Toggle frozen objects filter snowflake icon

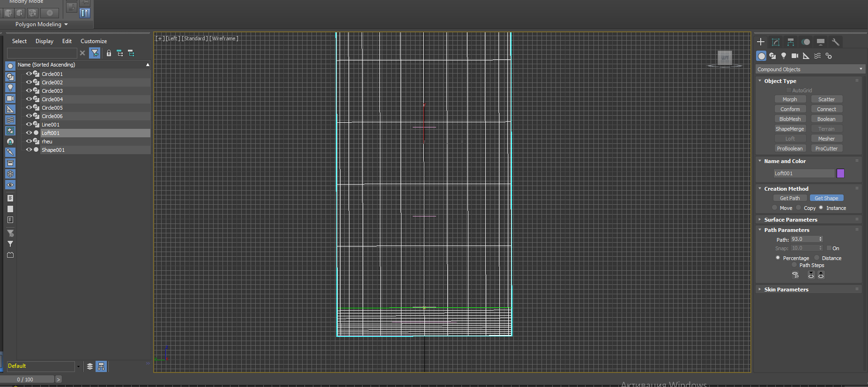pyautogui.click(x=10, y=174)
